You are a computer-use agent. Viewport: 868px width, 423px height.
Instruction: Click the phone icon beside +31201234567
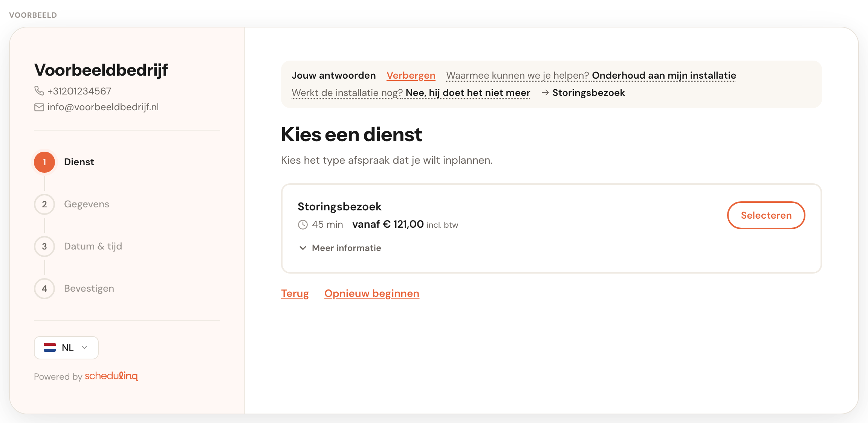coord(39,91)
